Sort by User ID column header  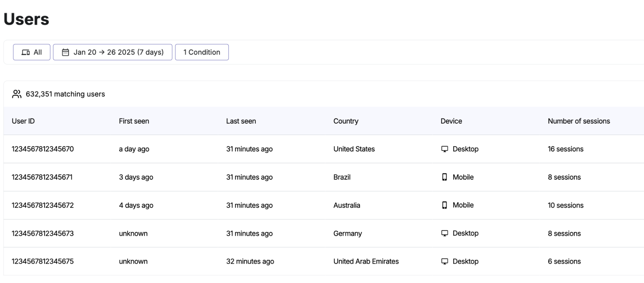tap(23, 121)
